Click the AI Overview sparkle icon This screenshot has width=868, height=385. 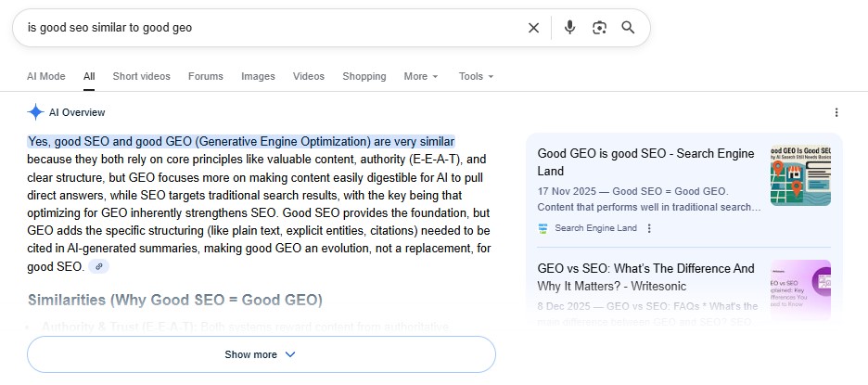35,112
